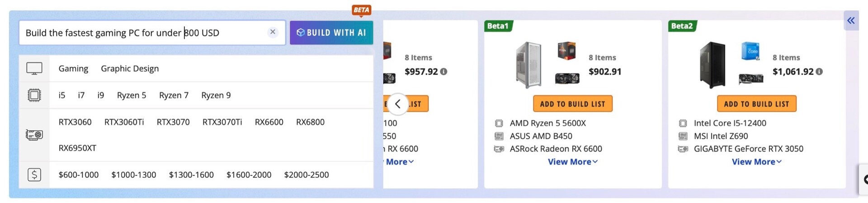The height and width of the screenshot is (203, 868).
Task: Add the Beta2 build to build list
Action: (756, 104)
